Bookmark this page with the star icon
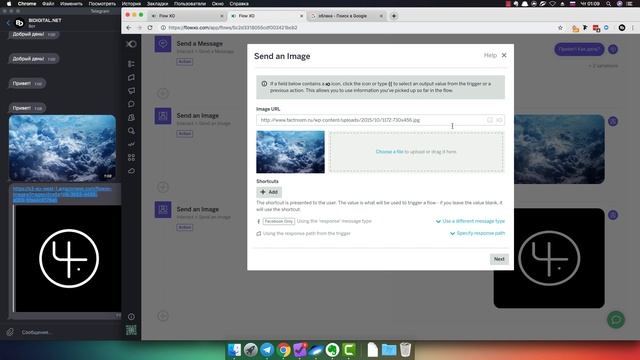 click(560, 27)
